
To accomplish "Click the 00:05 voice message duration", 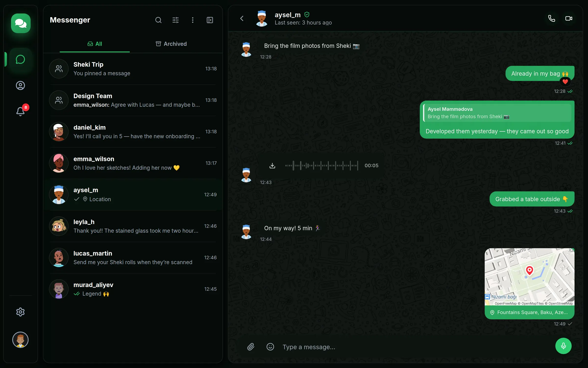I will tap(371, 166).
